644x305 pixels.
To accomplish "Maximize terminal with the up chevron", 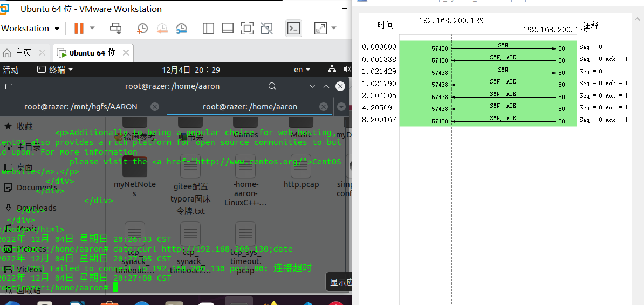I will point(326,86).
